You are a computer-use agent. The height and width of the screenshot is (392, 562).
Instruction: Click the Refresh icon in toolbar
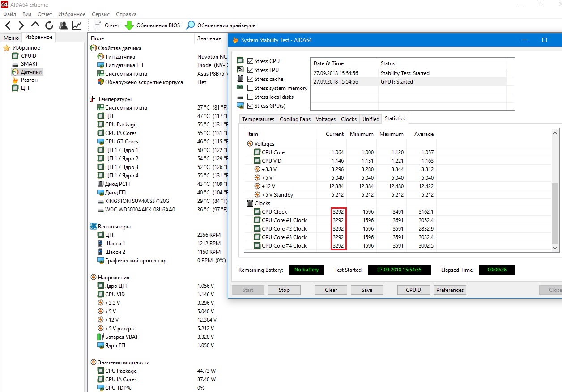(x=49, y=25)
